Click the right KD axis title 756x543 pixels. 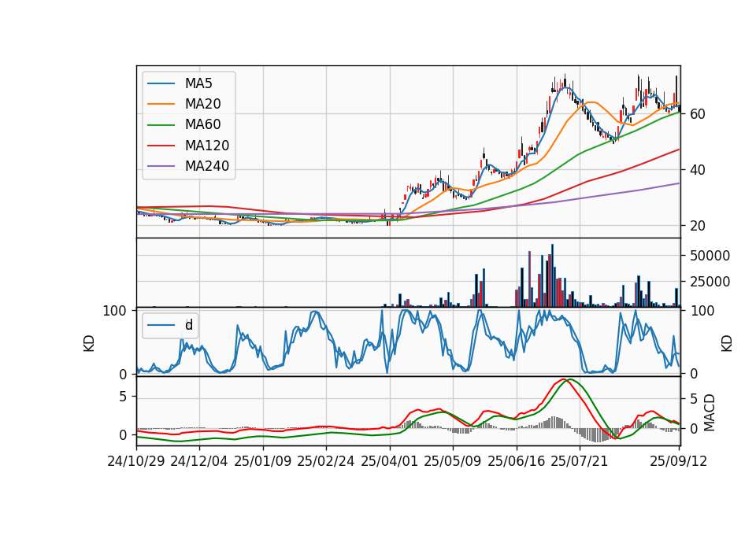727,343
